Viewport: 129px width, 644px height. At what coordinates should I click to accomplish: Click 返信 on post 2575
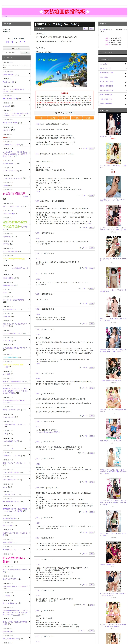[x=92, y=195]
